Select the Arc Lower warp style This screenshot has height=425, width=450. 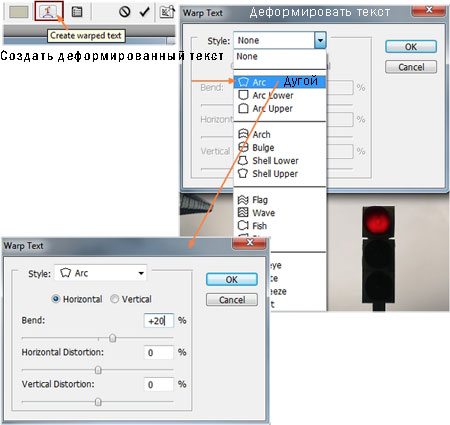[x=280, y=95]
